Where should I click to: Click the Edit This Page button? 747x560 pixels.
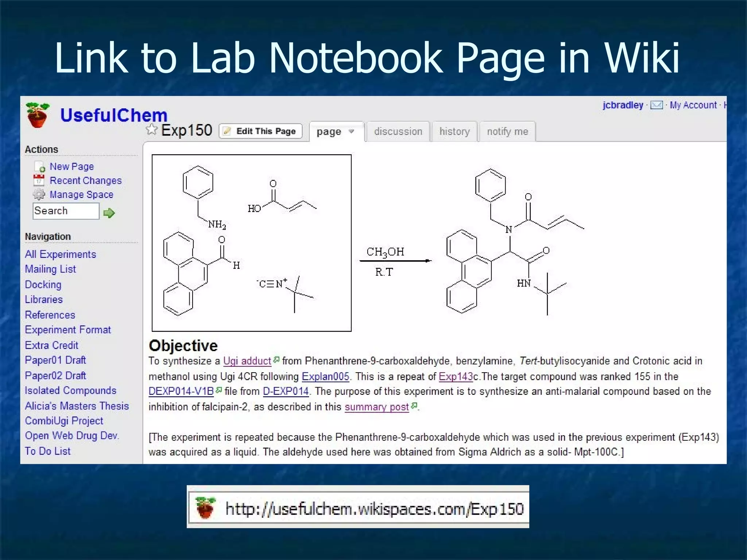(260, 131)
